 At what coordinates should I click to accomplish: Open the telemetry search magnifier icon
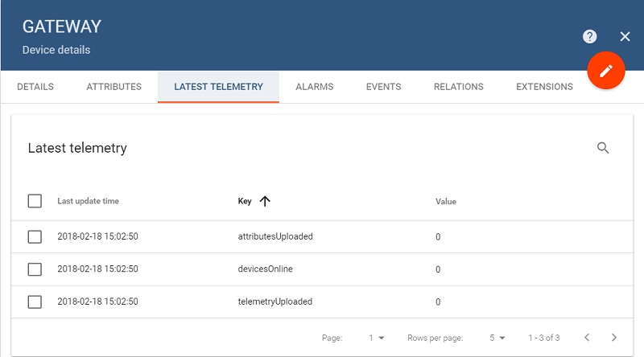tap(603, 148)
